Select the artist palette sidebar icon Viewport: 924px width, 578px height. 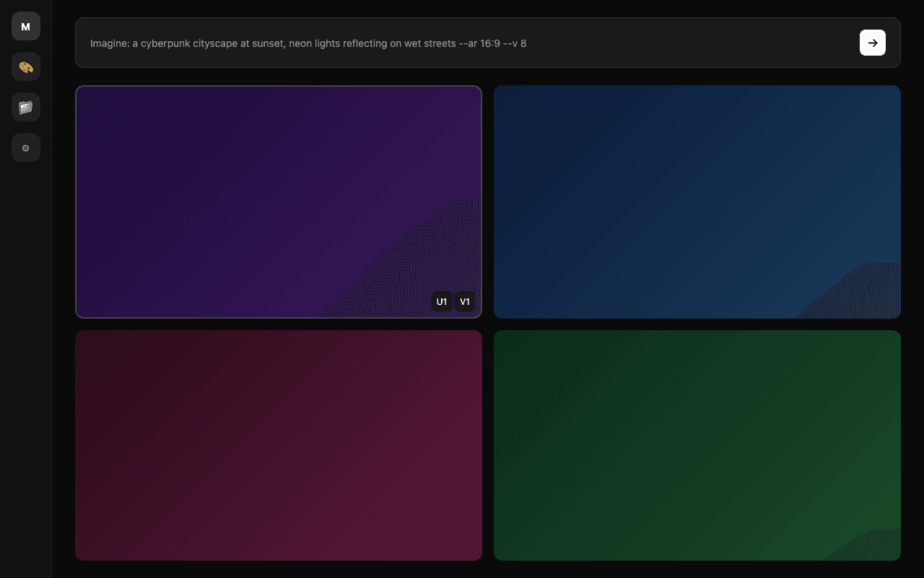(x=26, y=66)
